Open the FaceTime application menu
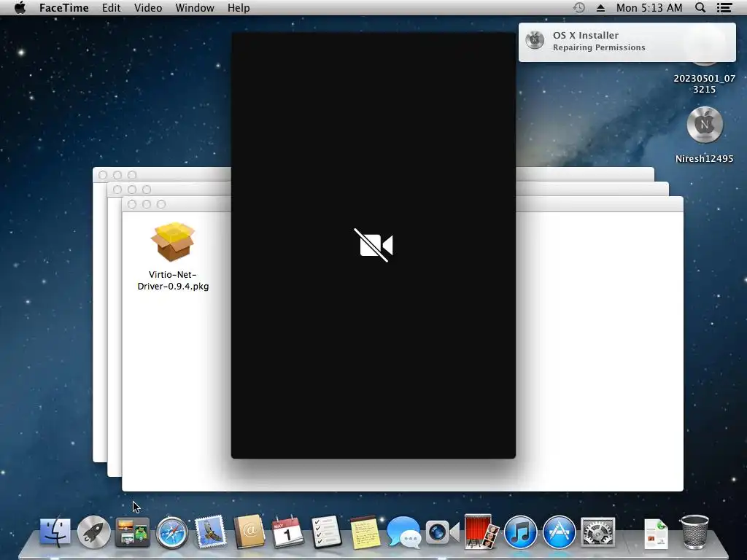Screen dimensions: 747x560 (x=64, y=8)
